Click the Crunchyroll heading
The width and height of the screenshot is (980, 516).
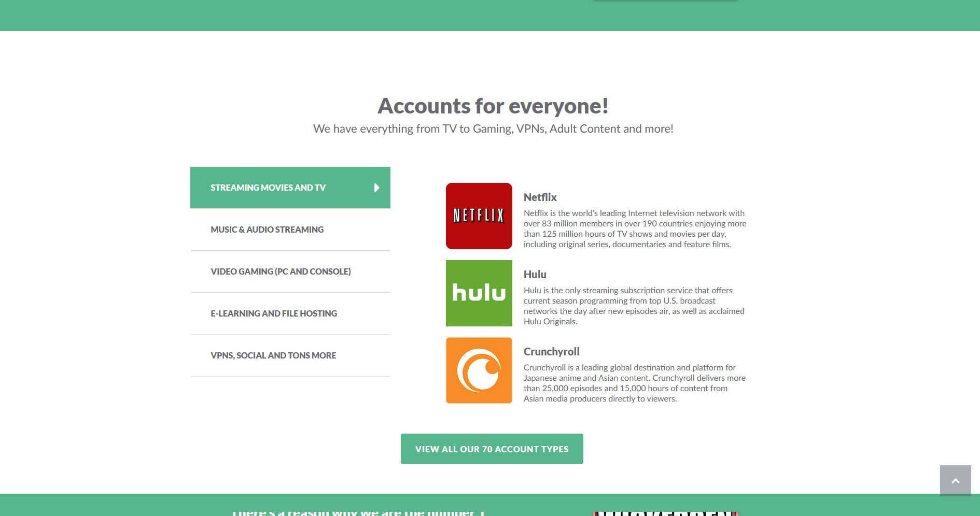(551, 352)
